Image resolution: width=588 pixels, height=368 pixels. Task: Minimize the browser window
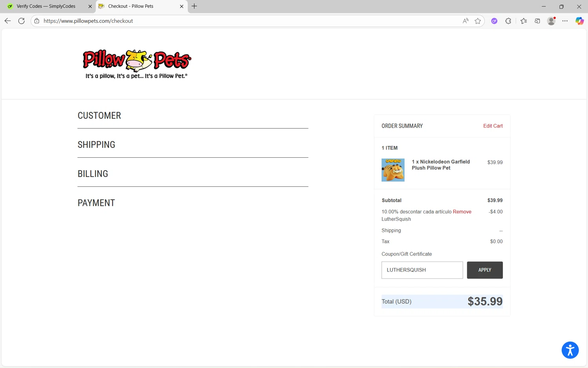[543, 6]
